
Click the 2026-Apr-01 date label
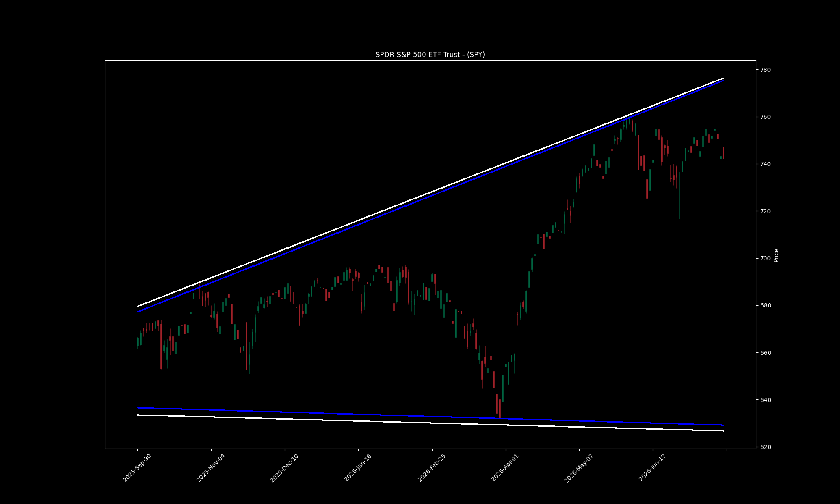(x=505, y=468)
